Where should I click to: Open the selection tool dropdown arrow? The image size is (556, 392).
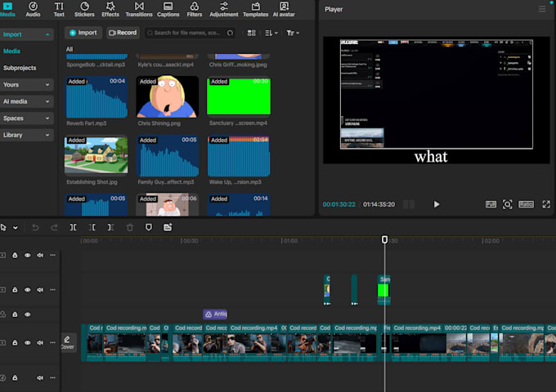[x=16, y=228]
